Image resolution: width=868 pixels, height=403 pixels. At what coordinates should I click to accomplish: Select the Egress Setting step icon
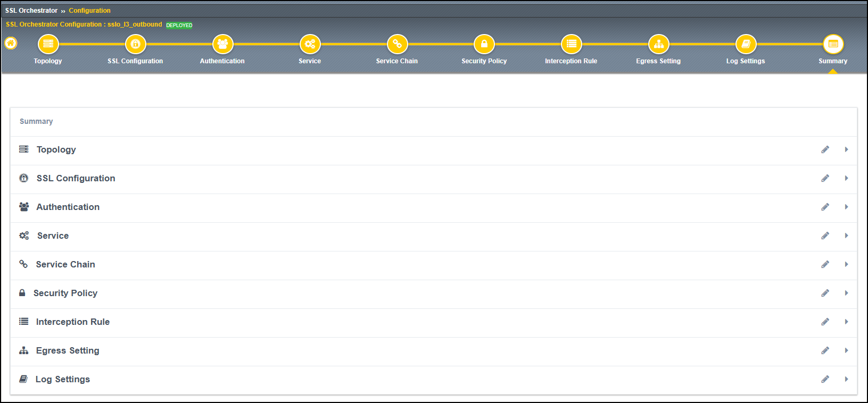coord(658,44)
